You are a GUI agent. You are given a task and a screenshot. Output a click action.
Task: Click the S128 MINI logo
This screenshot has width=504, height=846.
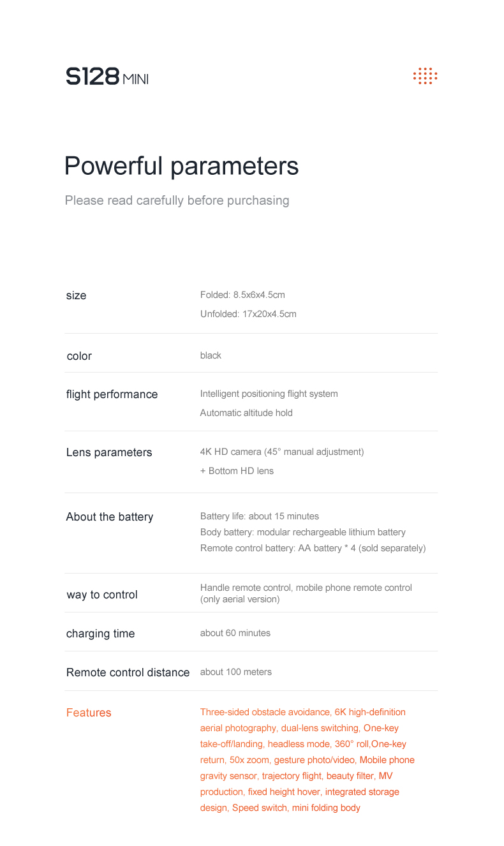pyautogui.click(x=107, y=77)
